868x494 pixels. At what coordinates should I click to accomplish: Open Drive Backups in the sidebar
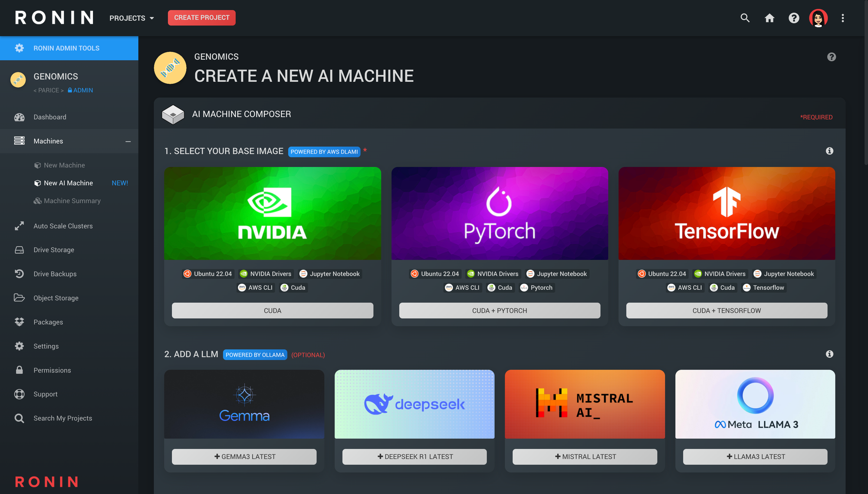[x=55, y=274]
